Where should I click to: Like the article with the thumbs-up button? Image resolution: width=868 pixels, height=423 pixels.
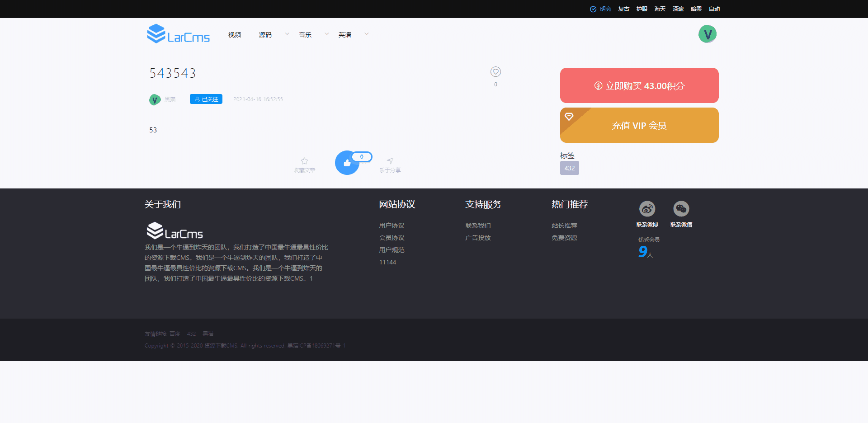(347, 163)
